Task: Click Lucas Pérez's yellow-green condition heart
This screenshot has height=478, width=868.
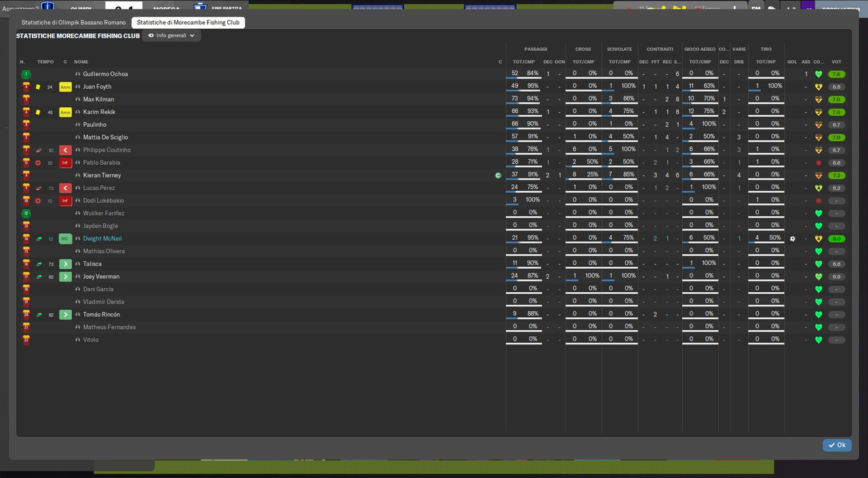Action: click(x=818, y=188)
